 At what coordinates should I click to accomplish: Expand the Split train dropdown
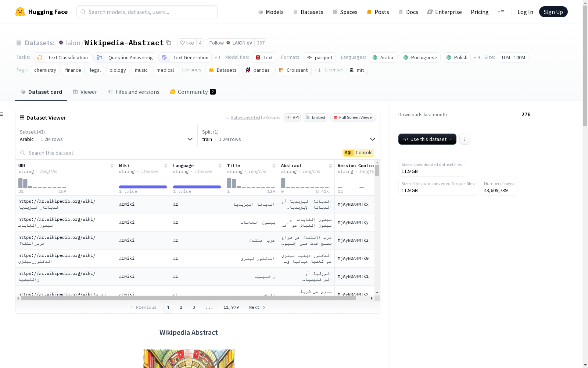tap(289, 135)
